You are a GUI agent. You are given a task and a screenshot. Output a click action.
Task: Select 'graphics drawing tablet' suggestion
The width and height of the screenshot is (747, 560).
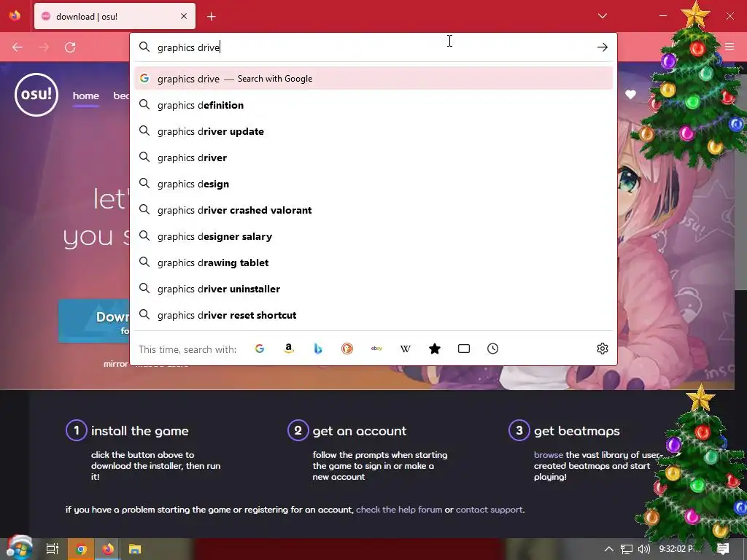(x=373, y=262)
